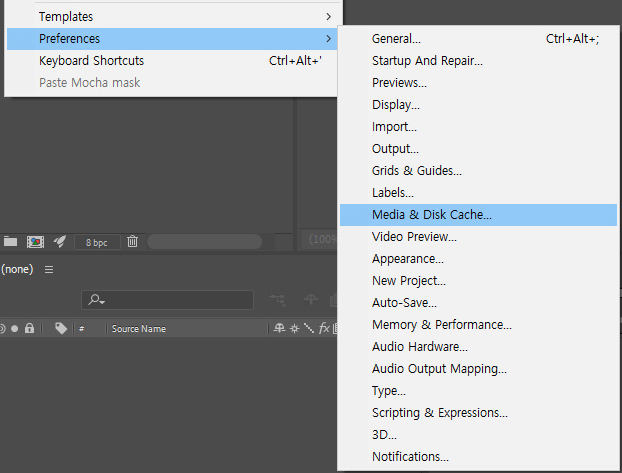Image resolution: width=622 pixels, height=473 pixels.
Task: Select Import preferences
Action: pyautogui.click(x=478, y=127)
